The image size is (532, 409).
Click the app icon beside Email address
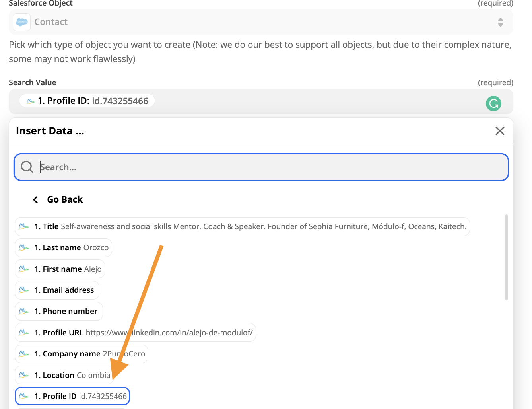pos(24,290)
